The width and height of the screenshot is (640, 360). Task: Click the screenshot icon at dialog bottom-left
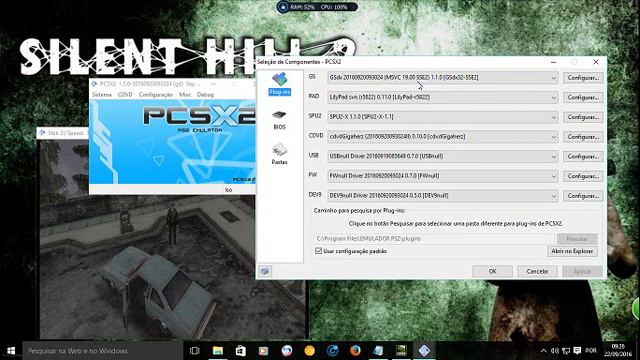[x=265, y=271]
